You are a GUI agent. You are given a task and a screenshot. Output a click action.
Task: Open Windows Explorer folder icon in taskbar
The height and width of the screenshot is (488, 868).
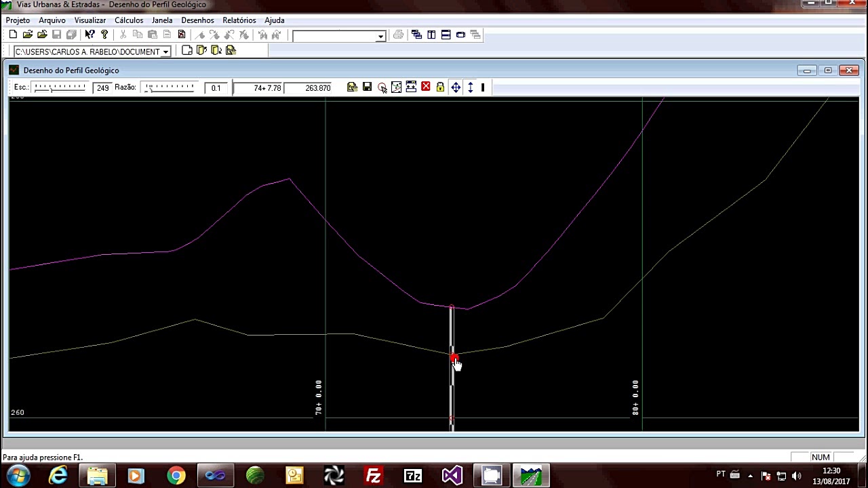98,476
